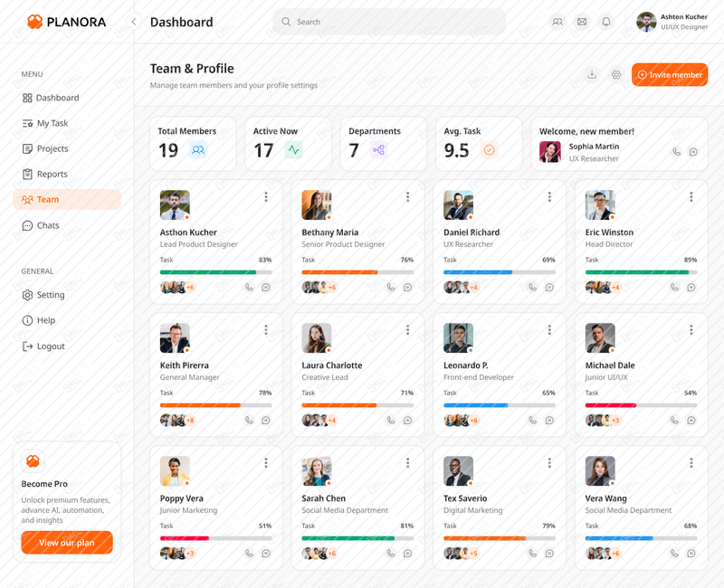Open chat with Eric Winston
The width and height of the screenshot is (724, 588).
coord(691,287)
